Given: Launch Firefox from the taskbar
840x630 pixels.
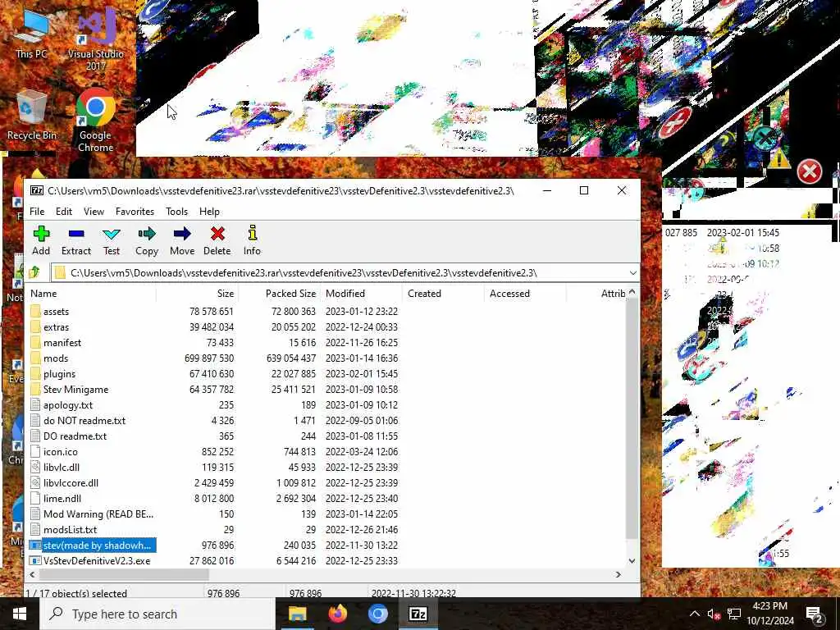Looking at the screenshot, I should [x=337, y=614].
